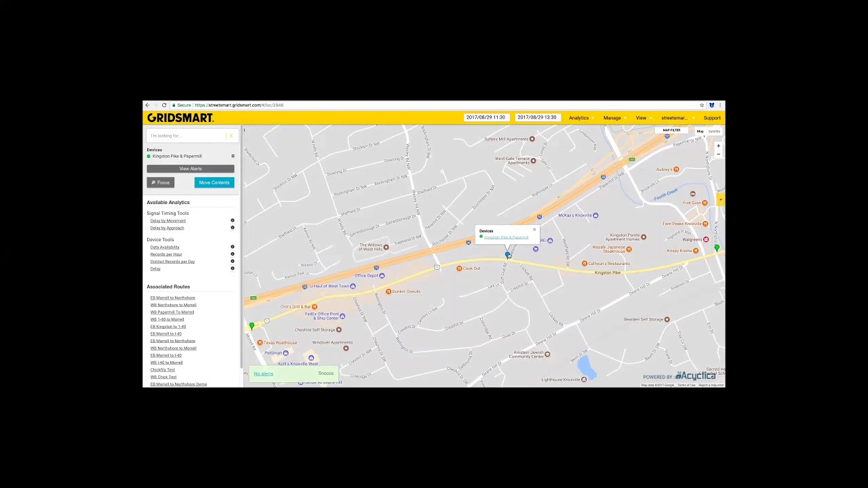Zoom out on the map with the minus button
The image size is (868, 488).
[x=718, y=154]
